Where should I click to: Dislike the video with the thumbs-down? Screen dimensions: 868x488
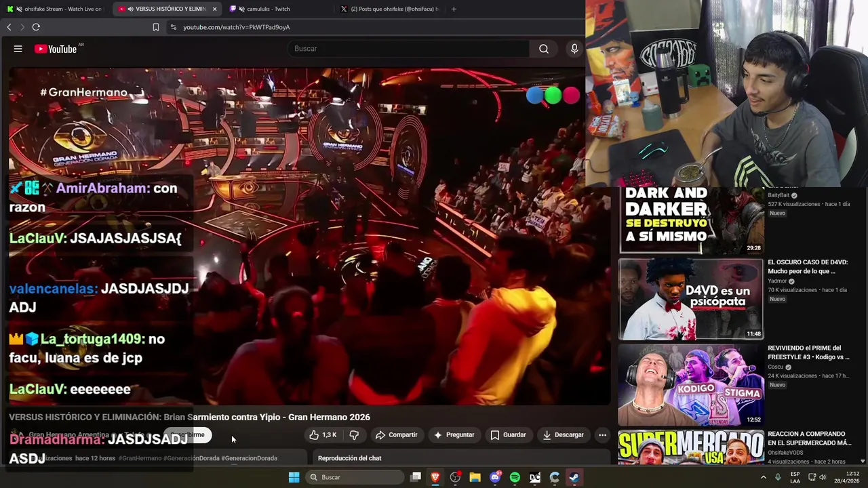pyautogui.click(x=354, y=435)
